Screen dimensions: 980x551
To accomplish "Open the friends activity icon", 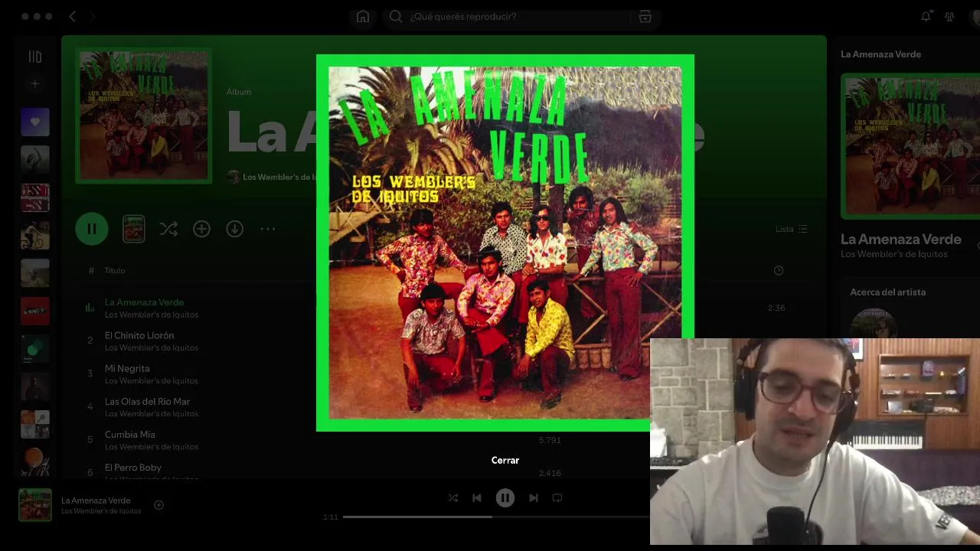I will pos(949,16).
